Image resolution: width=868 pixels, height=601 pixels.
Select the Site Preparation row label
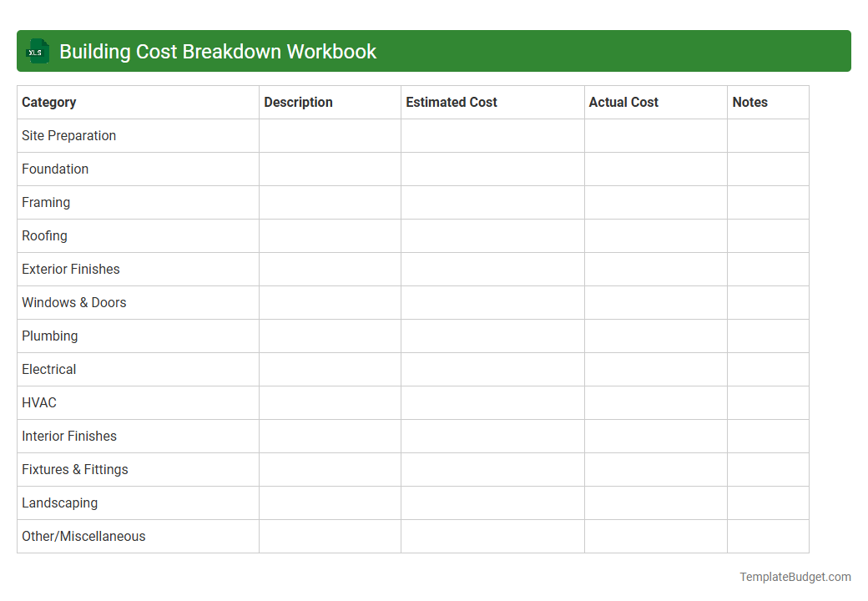[68, 135]
